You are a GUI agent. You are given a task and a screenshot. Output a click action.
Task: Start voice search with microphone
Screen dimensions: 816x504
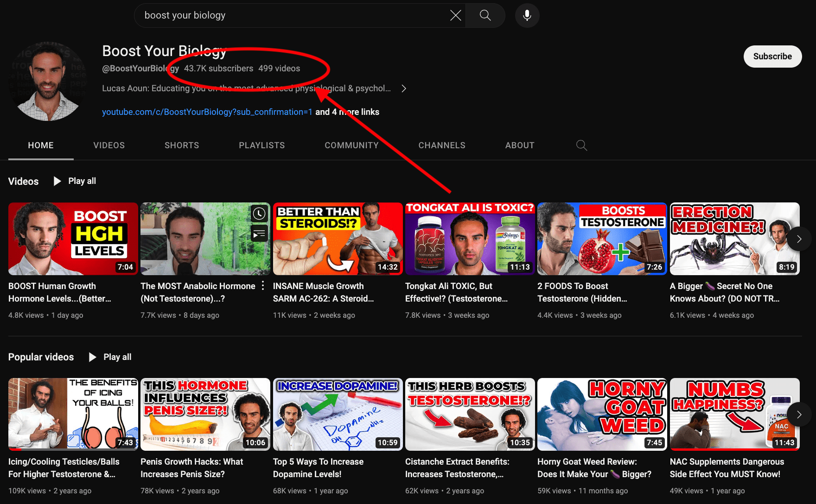coord(527,15)
